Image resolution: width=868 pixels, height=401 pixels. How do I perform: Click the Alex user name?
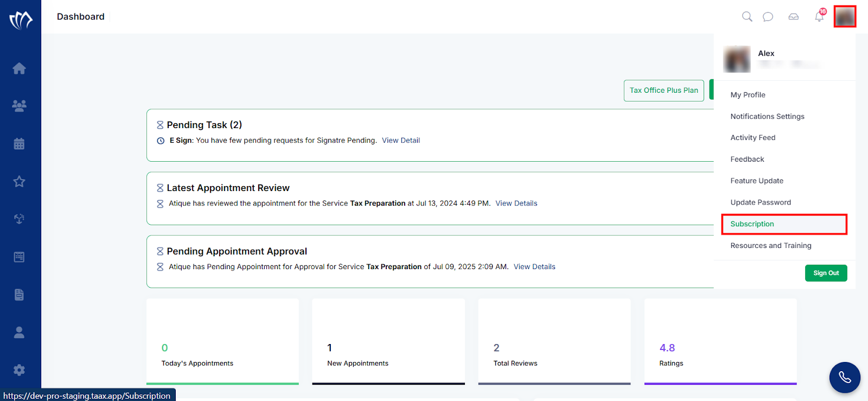pyautogui.click(x=766, y=53)
